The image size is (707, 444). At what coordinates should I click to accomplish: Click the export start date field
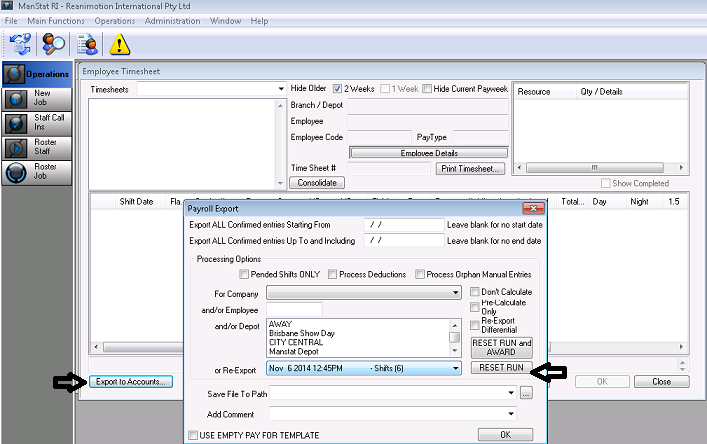point(403,226)
